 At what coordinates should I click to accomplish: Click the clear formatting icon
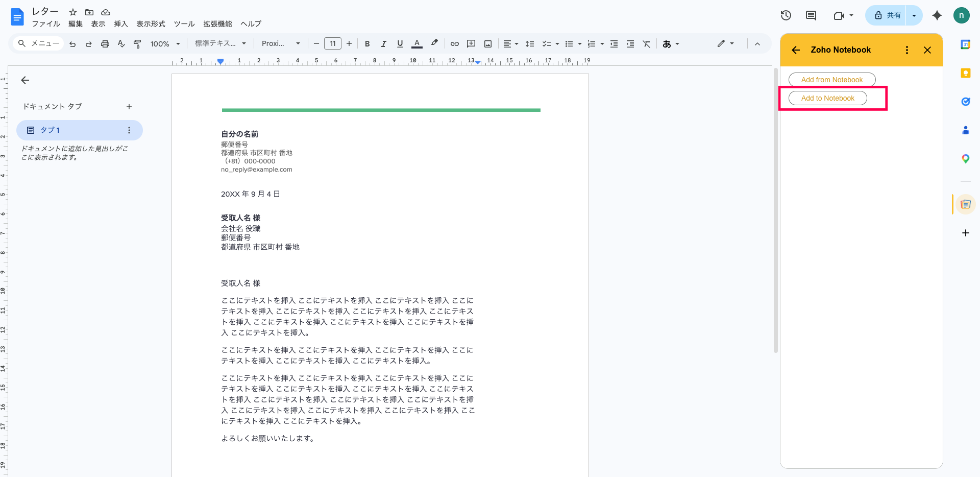[647, 44]
